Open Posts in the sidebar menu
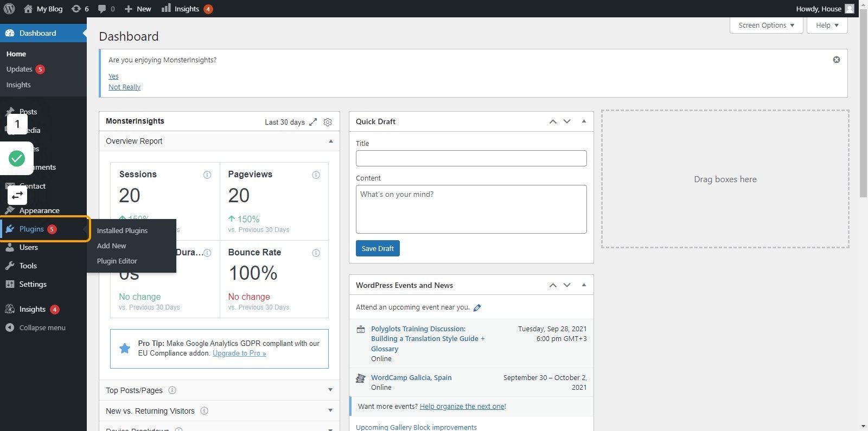This screenshot has height=431, width=868. click(x=28, y=112)
